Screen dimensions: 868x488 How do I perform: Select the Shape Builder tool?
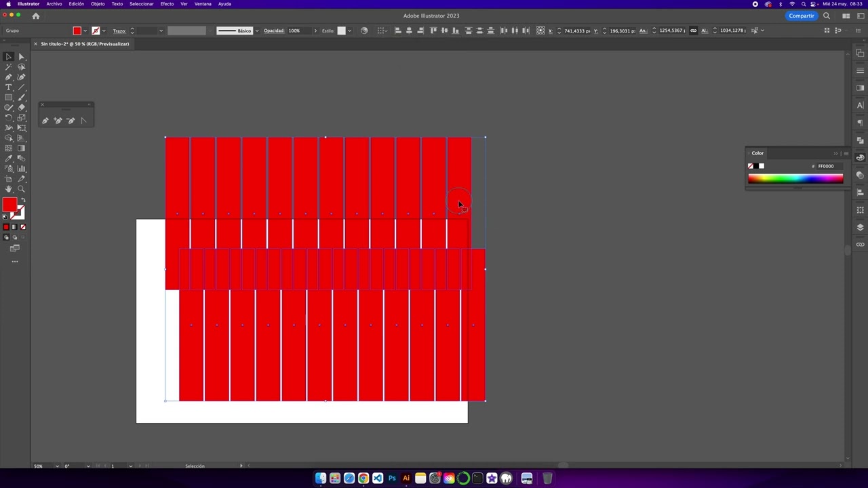tap(8, 138)
